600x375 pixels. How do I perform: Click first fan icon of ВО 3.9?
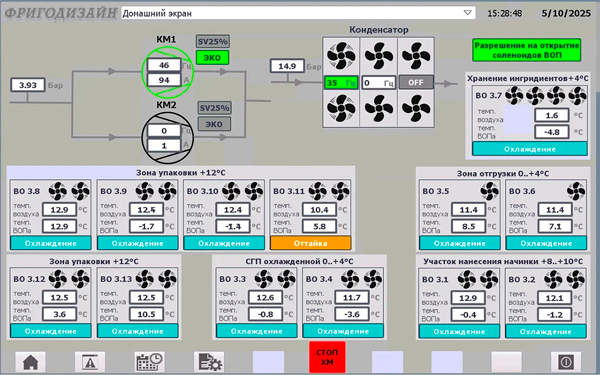click(145, 191)
